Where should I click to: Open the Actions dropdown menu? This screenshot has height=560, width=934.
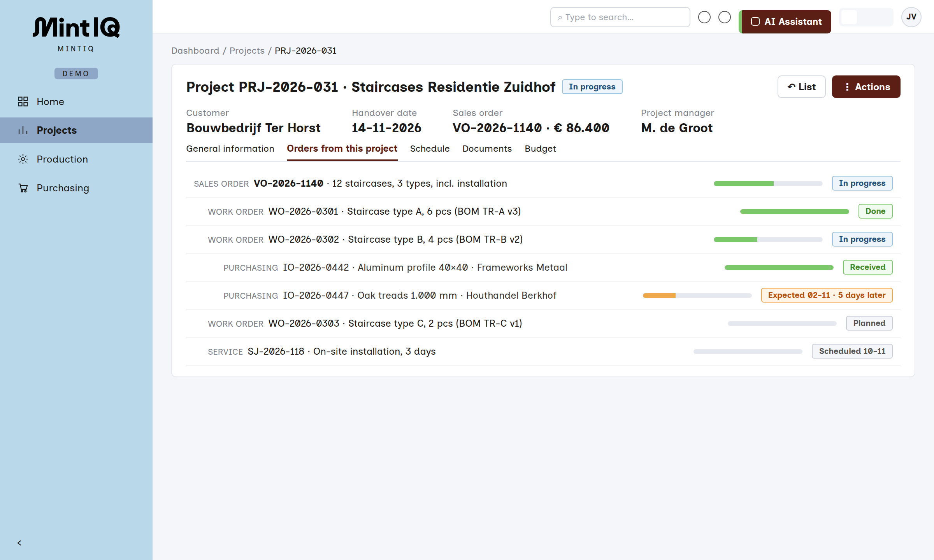point(866,87)
